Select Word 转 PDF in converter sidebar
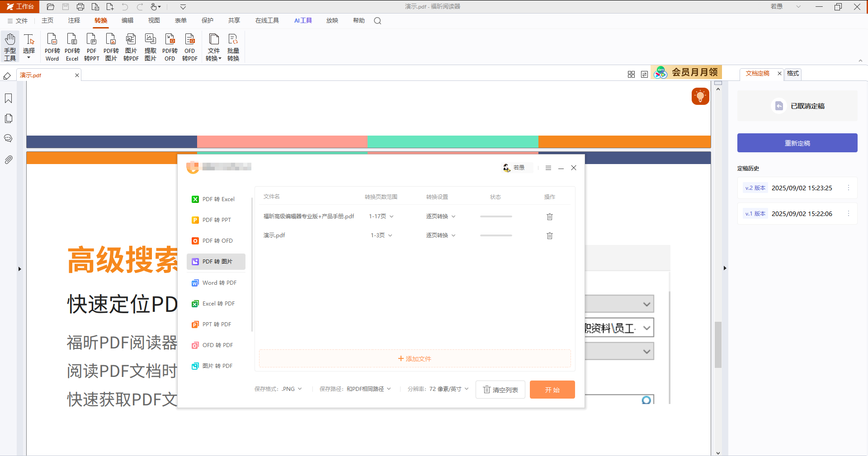 (x=216, y=283)
